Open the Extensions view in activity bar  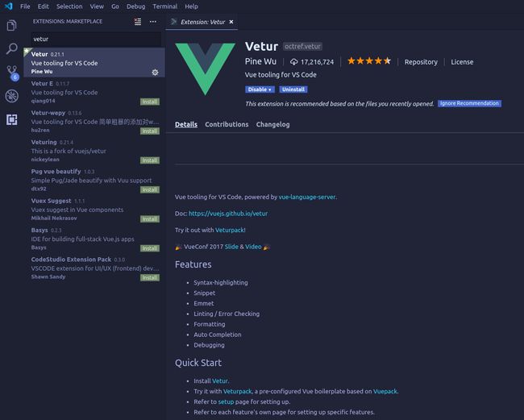[x=12, y=119]
